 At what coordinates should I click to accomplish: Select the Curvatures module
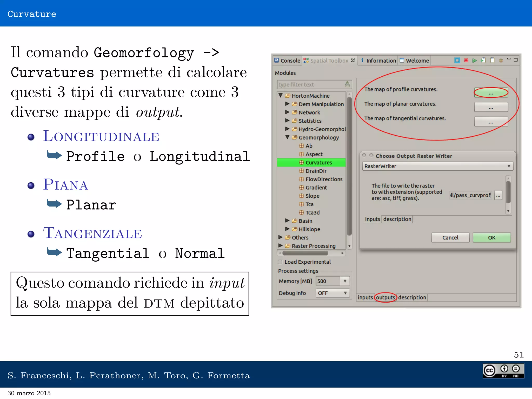[x=318, y=163]
